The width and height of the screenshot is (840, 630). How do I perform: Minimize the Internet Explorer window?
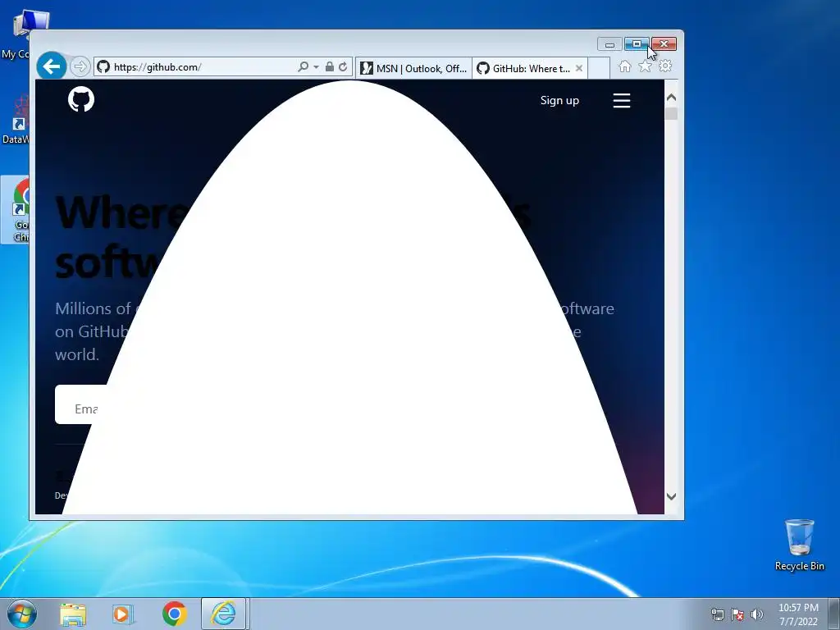(x=609, y=44)
